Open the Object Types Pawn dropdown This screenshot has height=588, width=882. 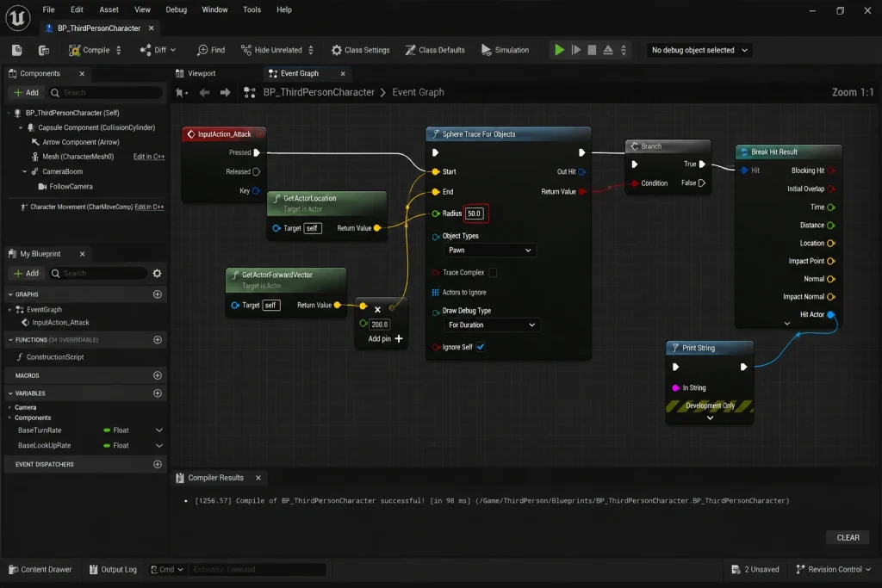point(489,251)
